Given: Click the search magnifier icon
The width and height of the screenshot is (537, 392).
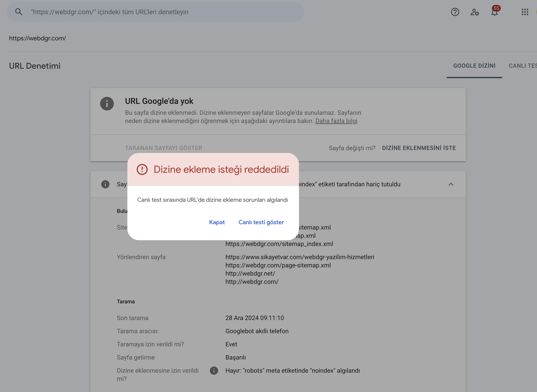Looking at the screenshot, I should (19, 12).
